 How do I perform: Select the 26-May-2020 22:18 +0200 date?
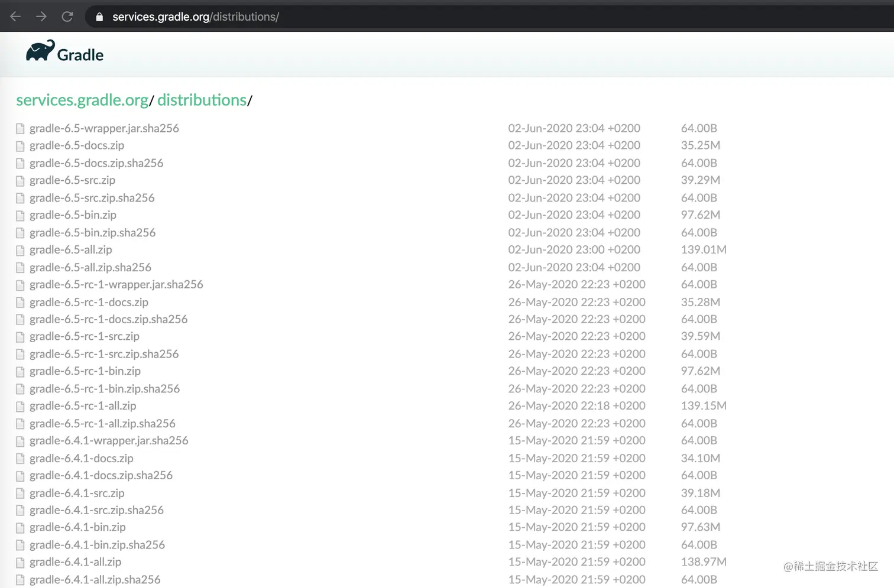(577, 406)
